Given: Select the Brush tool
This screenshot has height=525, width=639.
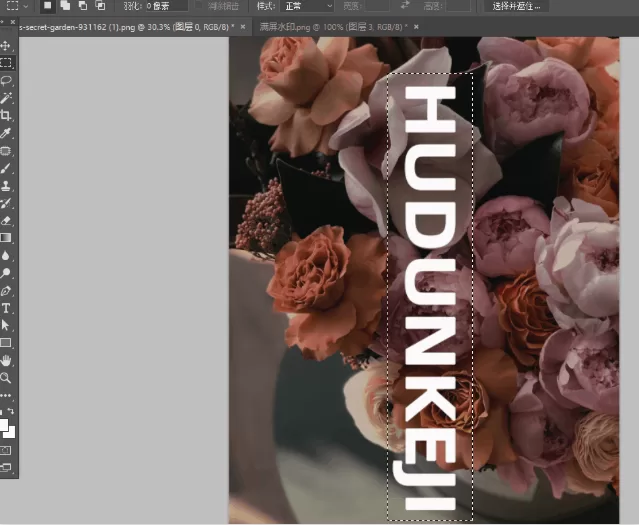Looking at the screenshot, I should (6, 168).
